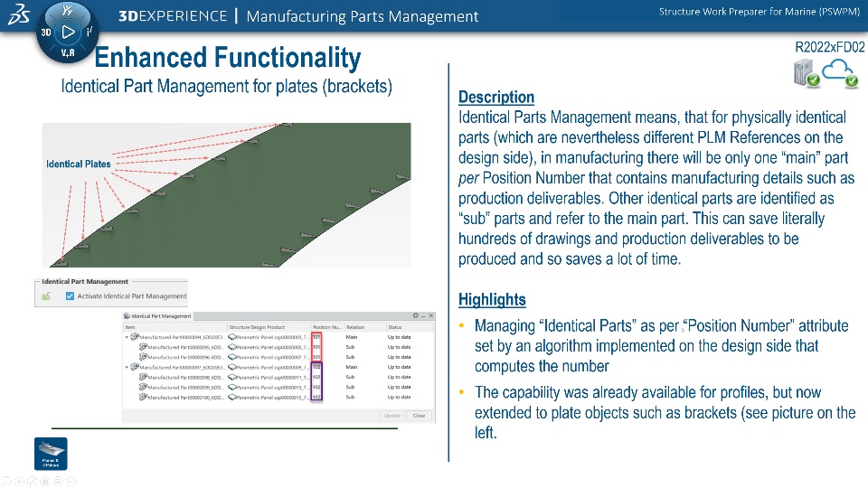Click the Description heading
Screen dimensions: 868x488
point(496,98)
